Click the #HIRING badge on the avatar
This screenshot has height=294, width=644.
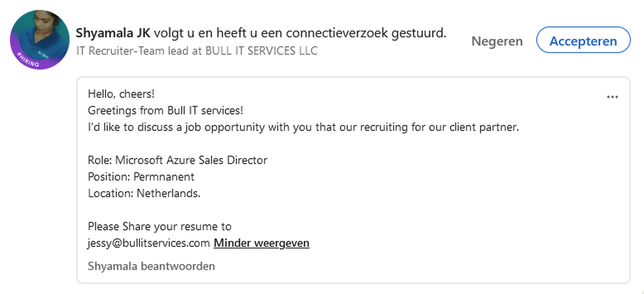(x=28, y=60)
